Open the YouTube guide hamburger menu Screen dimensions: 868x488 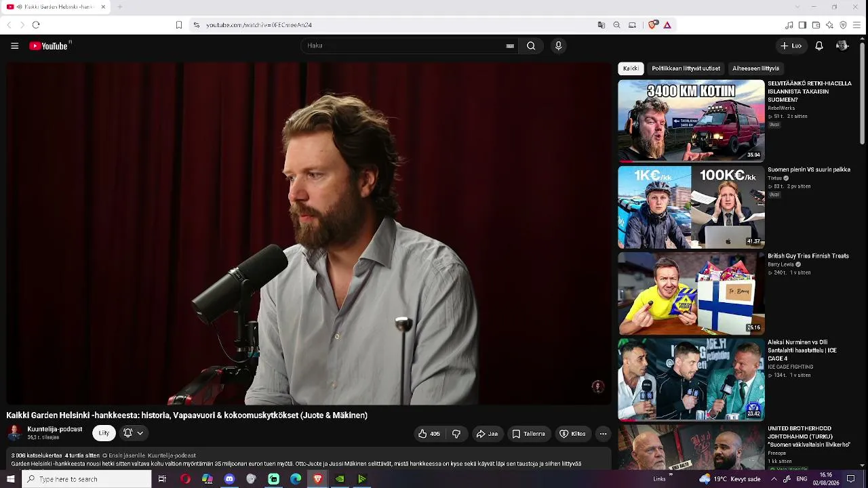tap(14, 46)
